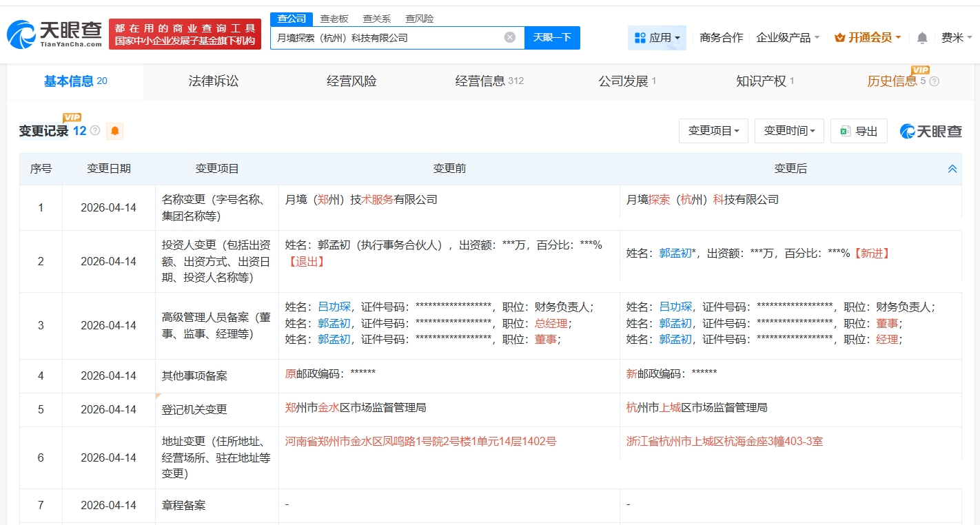Click the 天眼一下 search button
Viewport: 980px width, 525px height.
click(552, 37)
